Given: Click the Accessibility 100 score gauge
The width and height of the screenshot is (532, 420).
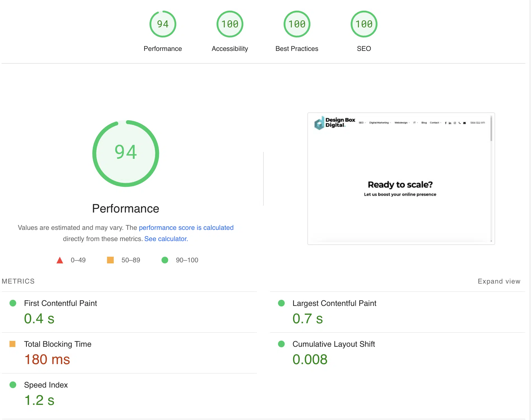Looking at the screenshot, I should pos(230,24).
